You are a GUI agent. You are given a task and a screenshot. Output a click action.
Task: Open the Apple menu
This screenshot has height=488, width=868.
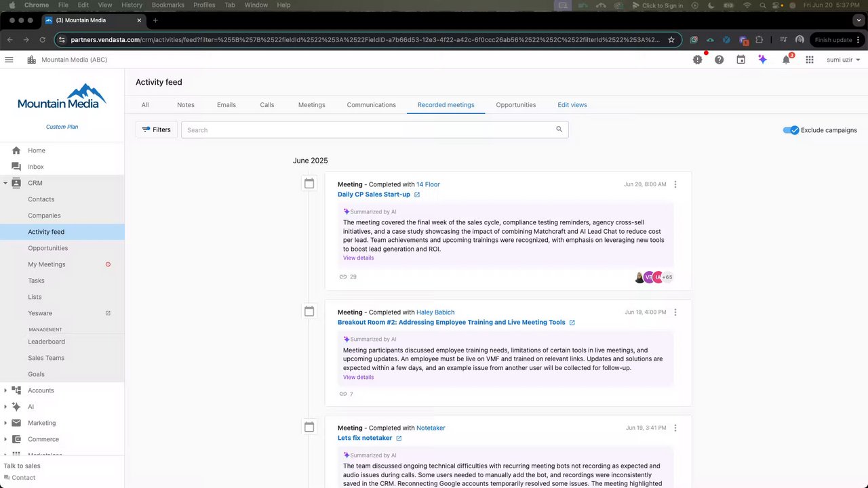(12, 5)
